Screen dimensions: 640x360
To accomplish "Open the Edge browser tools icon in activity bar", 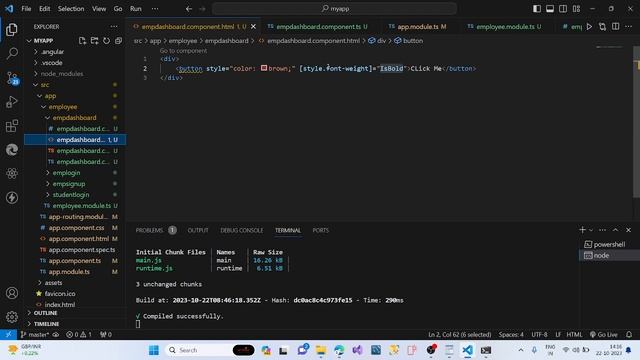I will coord(12,150).
